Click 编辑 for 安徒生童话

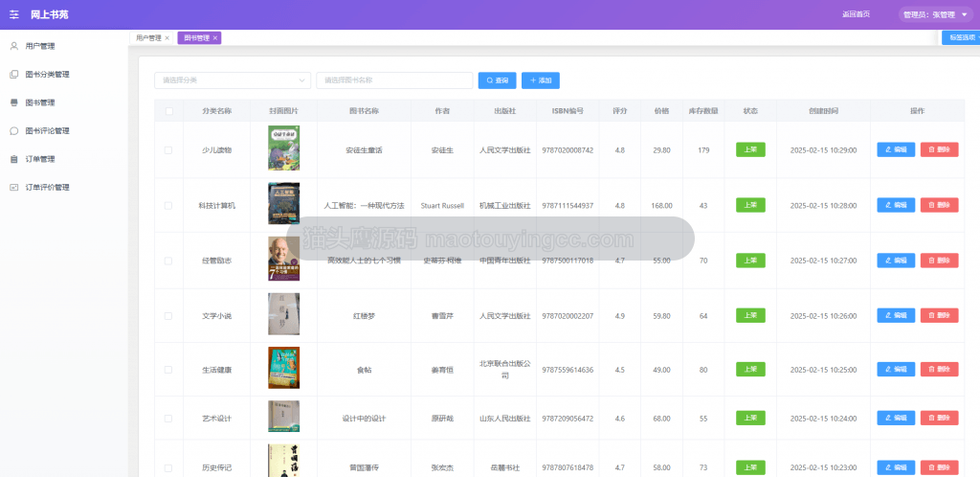click(896, 150)
